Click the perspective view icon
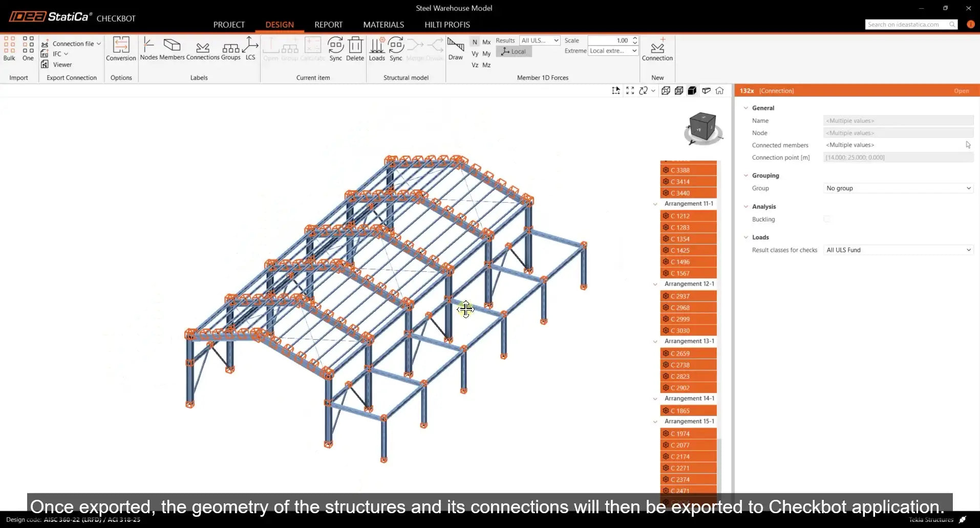The image size is (980, 528). click(706, 91)
